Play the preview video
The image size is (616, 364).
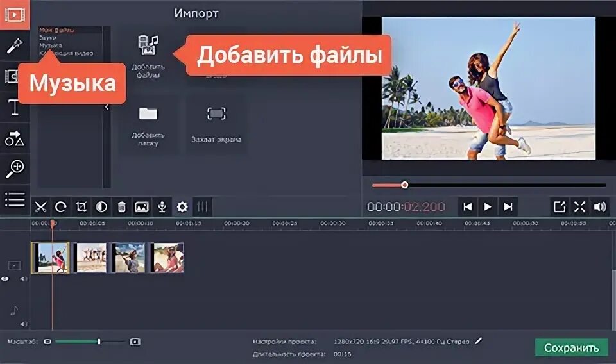tap(488, 207)
